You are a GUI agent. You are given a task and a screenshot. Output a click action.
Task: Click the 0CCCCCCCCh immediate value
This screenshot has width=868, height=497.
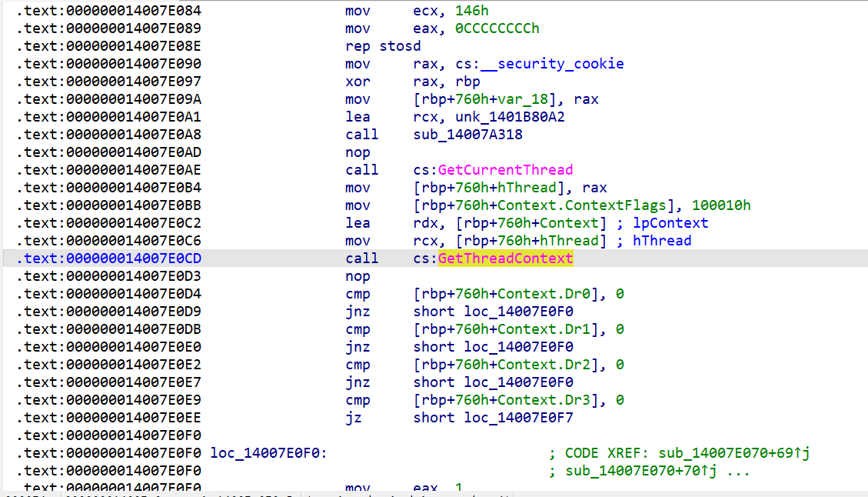(x=492, y=28)
